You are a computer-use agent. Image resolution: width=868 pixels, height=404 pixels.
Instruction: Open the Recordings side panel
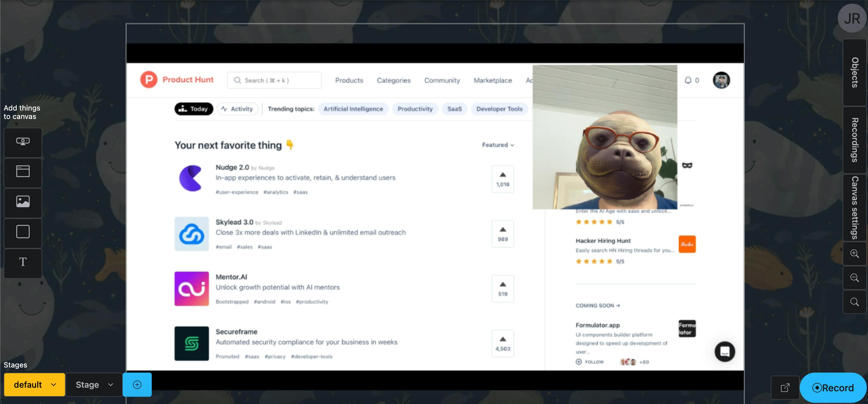point(854,140)
